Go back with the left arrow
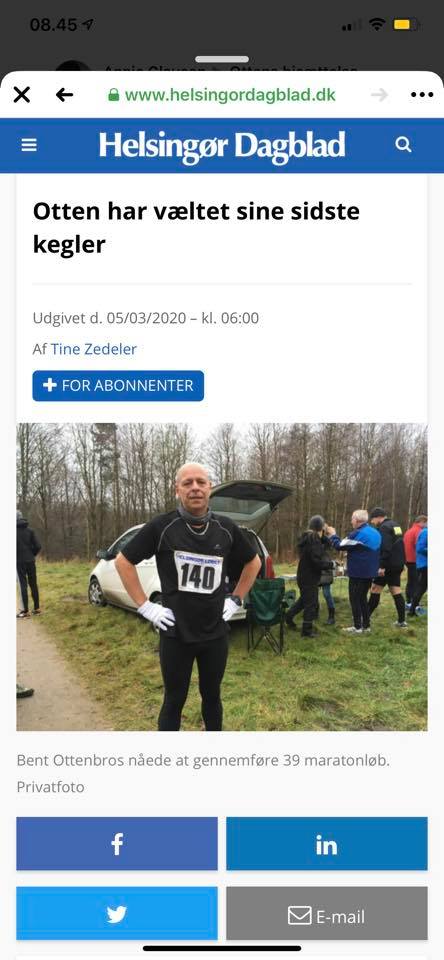 (64, 95)
